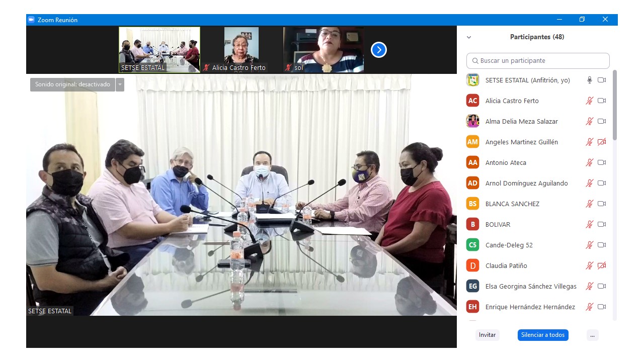Screen dimensions: 644x362
Task: Click BLANCA SANCHEZ BS avatar
Action: [472, 204]
